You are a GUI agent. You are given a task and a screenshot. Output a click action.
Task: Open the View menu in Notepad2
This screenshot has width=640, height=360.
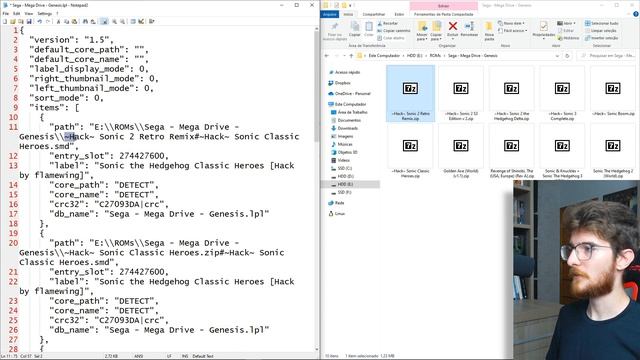pos(29,13)
